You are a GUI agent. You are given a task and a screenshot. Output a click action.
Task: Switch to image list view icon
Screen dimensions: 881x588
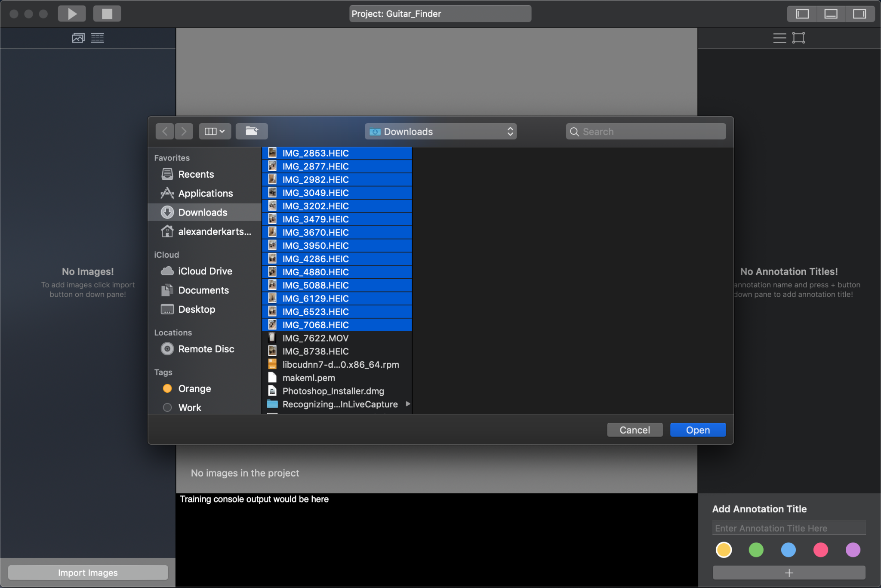[97, 38]
